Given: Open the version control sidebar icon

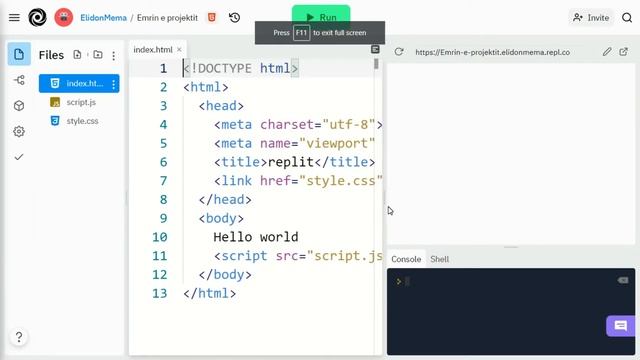Looking at the screenshot, I should (x=19, y=80).
